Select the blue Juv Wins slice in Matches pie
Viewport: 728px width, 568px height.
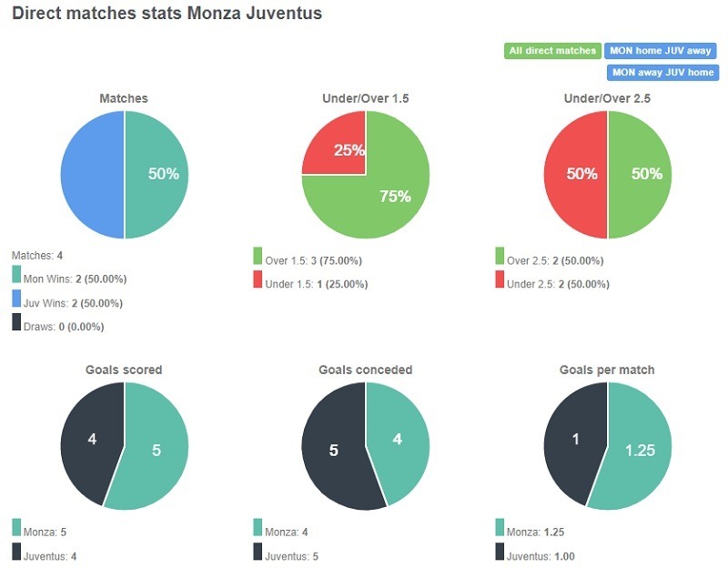96,173
